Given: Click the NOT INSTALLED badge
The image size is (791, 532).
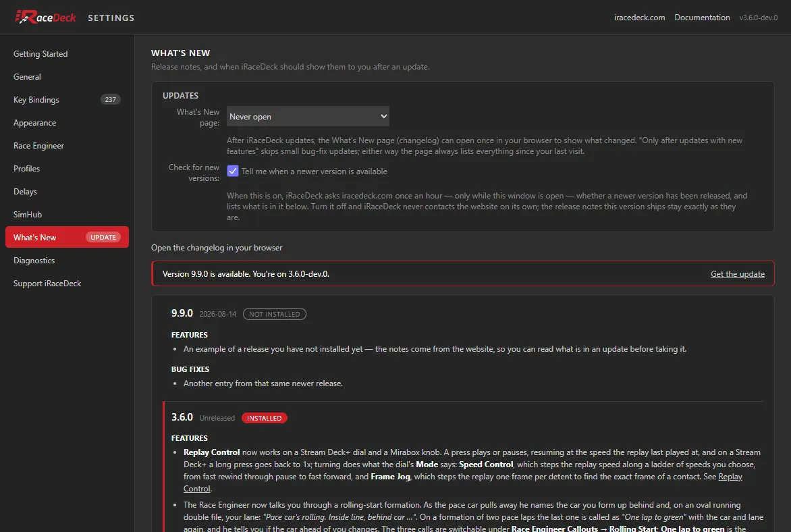Looking at the screenshot, I should [275, 314].
